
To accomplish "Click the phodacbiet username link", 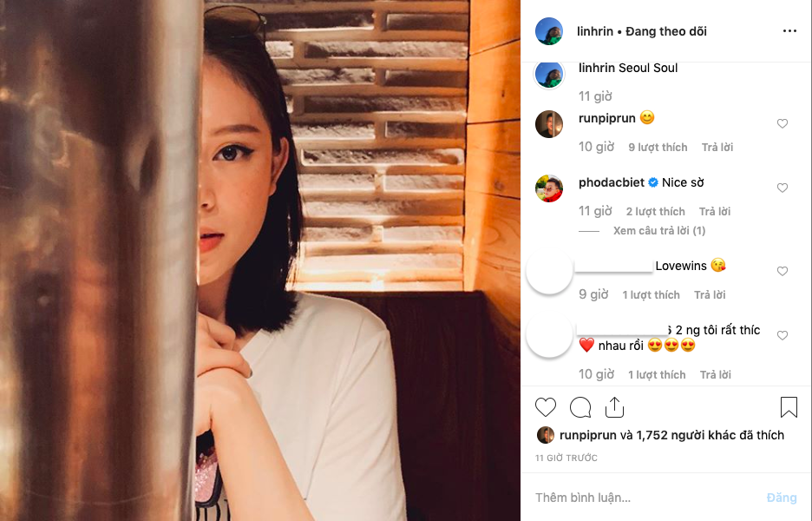I will point(612,182).
